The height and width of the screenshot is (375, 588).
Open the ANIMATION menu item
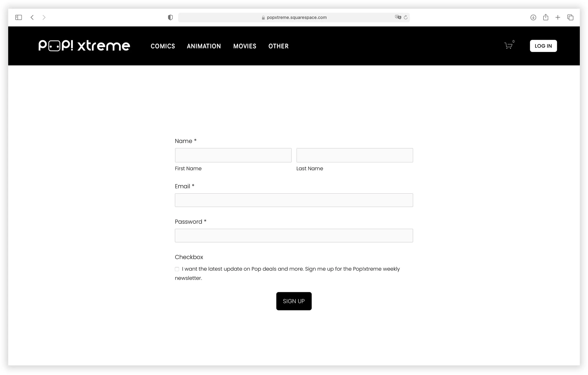[x=204, y=46]
